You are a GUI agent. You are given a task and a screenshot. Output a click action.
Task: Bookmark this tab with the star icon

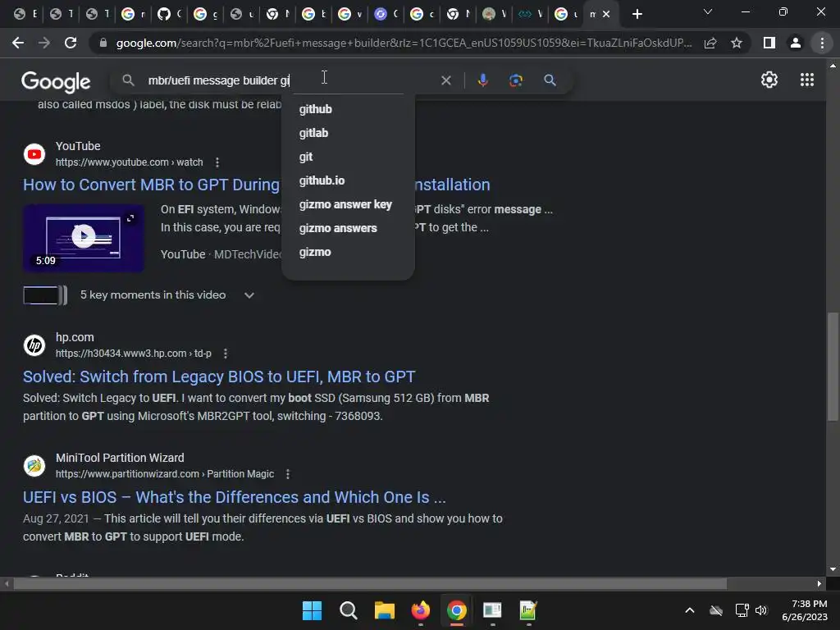click(737, 43)
